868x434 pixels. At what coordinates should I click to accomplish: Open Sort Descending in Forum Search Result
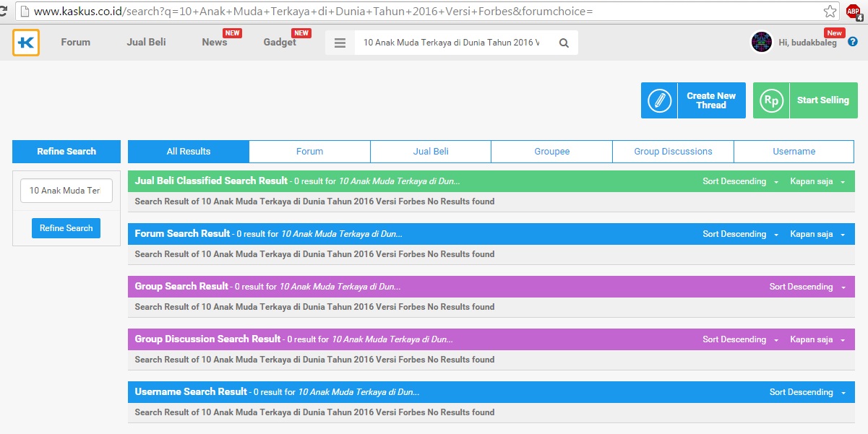pos(740,234)
